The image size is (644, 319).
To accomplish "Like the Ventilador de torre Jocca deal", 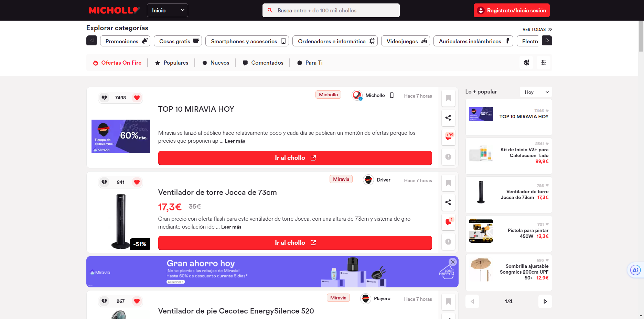I will pyautogui.click(x=137, y=182).
